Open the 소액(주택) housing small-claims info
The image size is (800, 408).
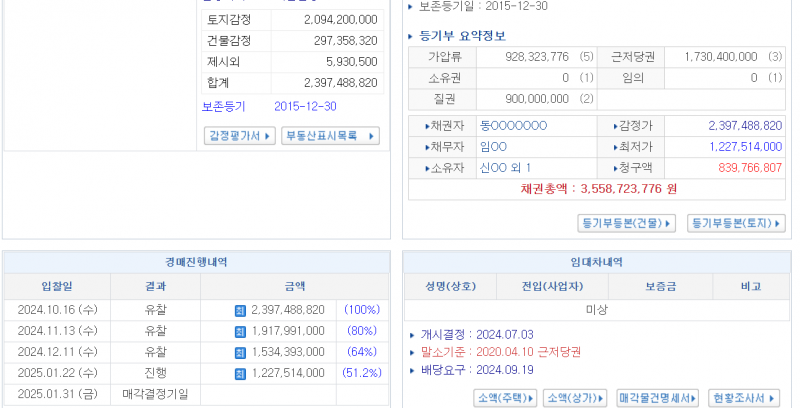point(505,398)
